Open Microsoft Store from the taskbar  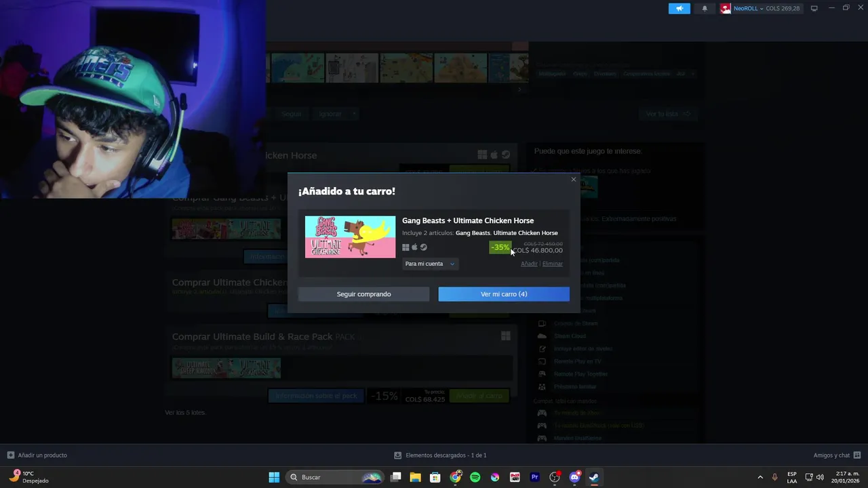tap(435, 477)
